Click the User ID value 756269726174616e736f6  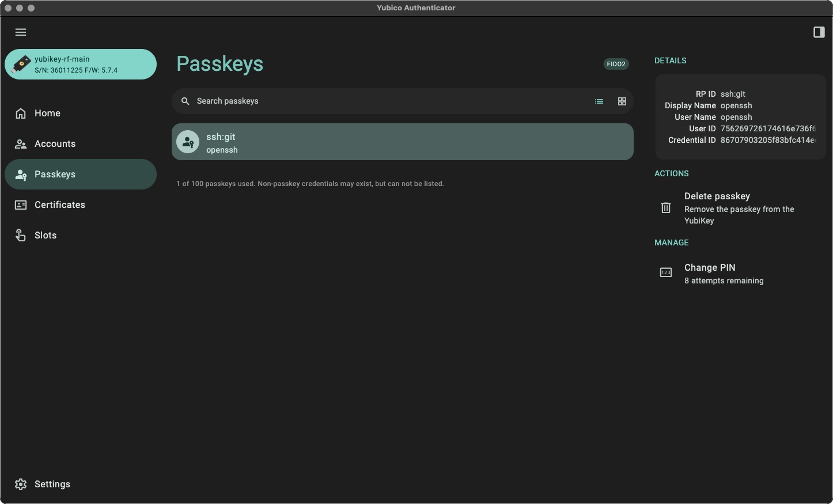pyautogui.click(x=768, y=128)
